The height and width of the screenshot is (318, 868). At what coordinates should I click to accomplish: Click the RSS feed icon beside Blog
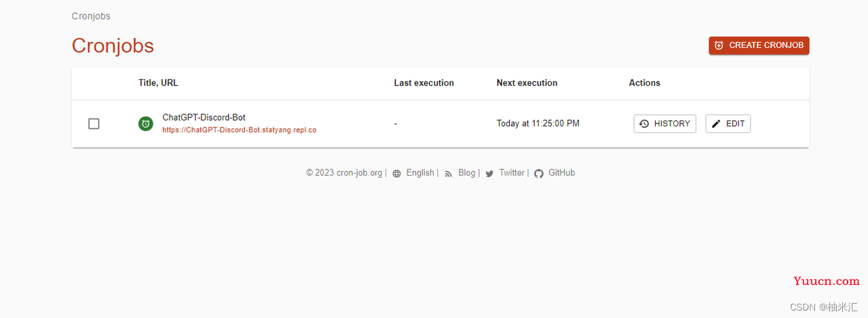click(x=448, y=174)
